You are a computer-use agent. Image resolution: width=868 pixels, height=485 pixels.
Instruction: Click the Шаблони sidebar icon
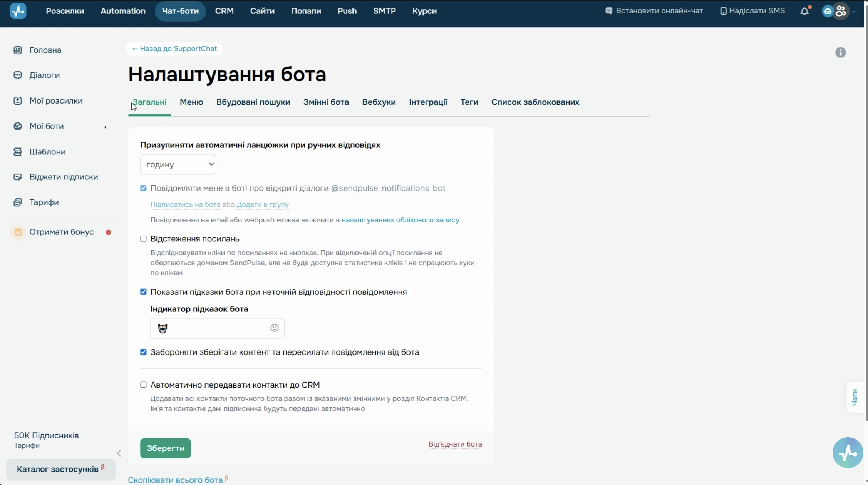click(18, 152)
